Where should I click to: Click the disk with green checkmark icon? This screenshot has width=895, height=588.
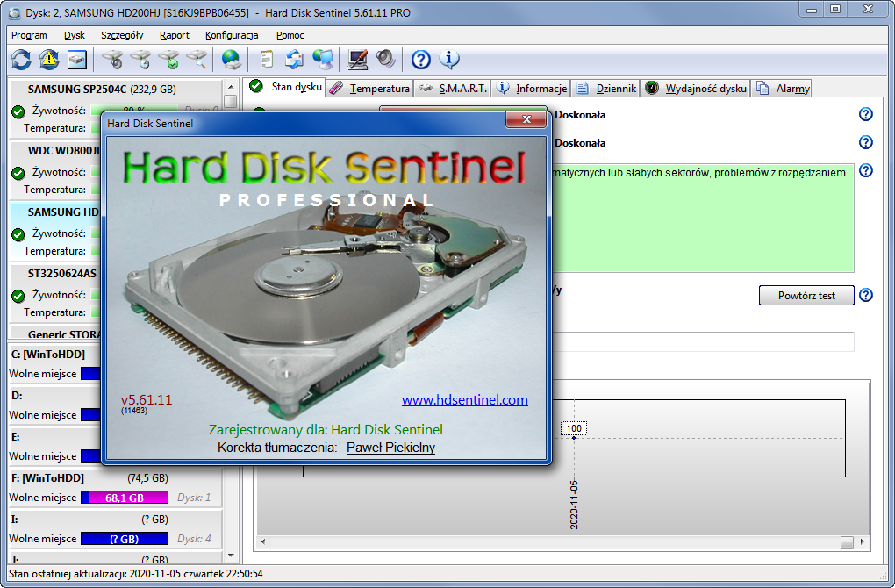pos(168,60)
